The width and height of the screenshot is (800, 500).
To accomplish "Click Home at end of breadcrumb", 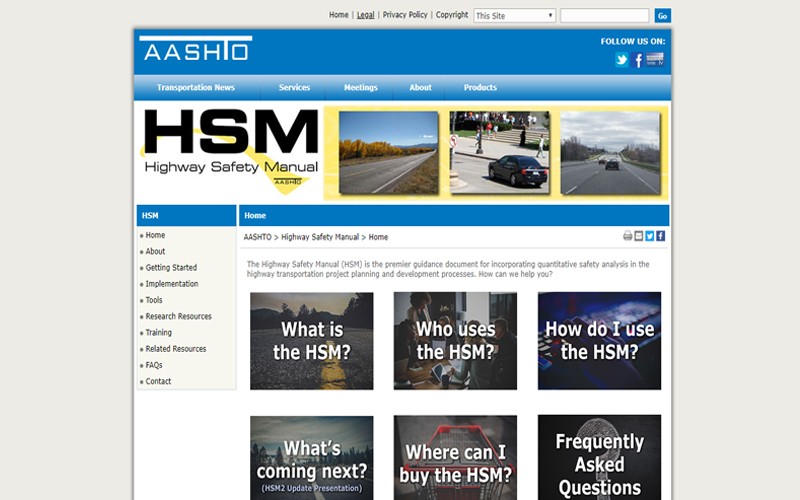I will 378,237.
